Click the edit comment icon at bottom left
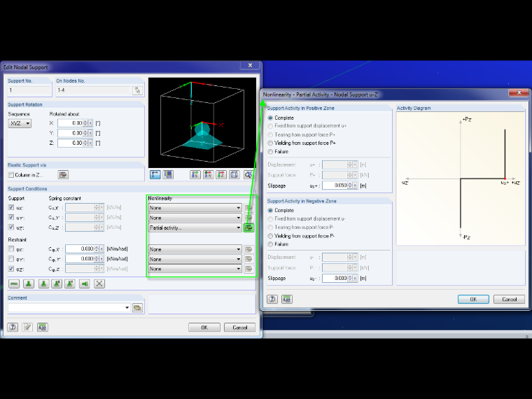Image resolution: width=532 pixels, height=399 pixels. point(27,327)
